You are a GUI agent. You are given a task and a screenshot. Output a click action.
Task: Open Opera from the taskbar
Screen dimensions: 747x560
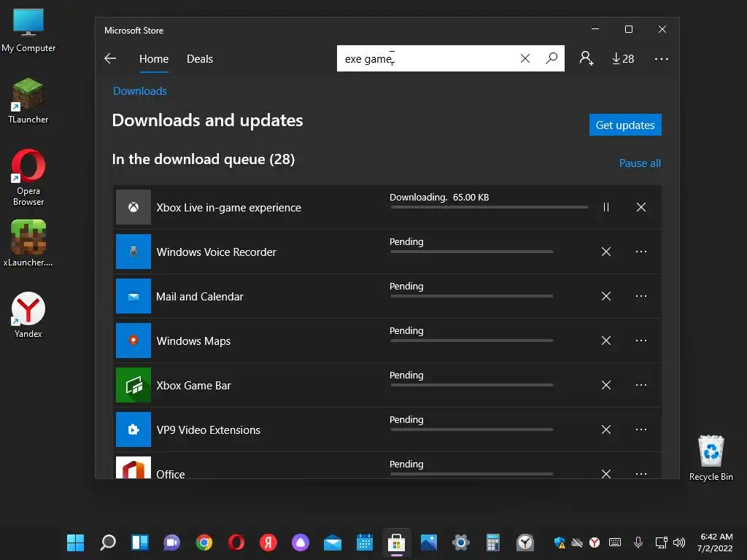(x=236, y=542)
